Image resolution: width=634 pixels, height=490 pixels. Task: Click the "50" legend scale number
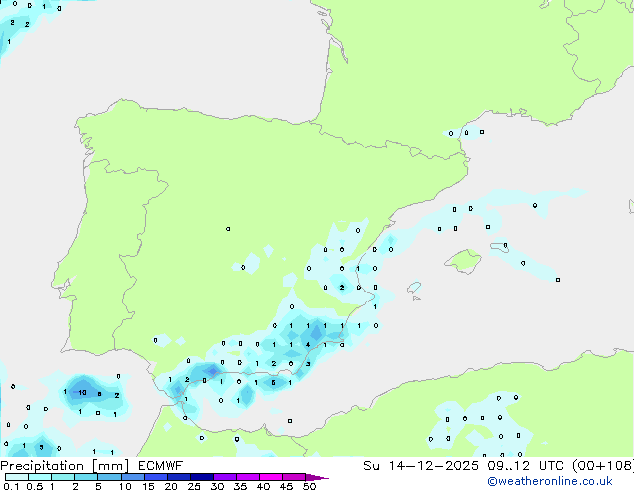[309, 486]
